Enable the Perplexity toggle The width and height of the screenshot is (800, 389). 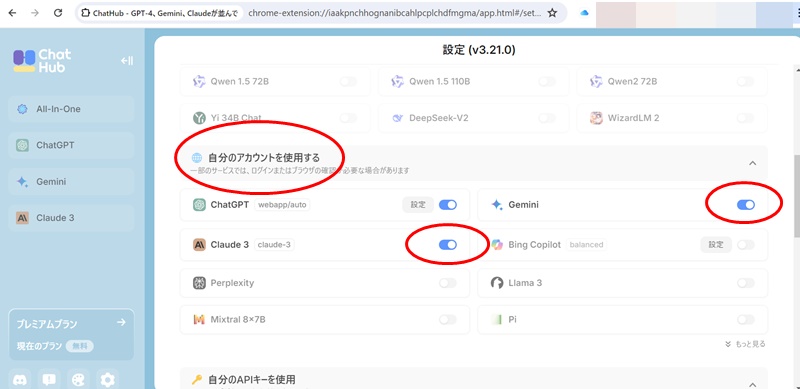tap(447, 283)
